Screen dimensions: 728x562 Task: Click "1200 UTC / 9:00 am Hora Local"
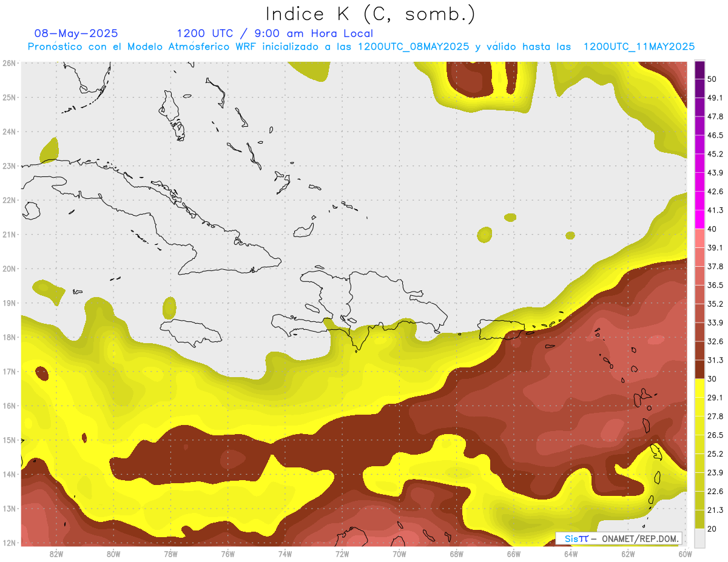[275, 33]
